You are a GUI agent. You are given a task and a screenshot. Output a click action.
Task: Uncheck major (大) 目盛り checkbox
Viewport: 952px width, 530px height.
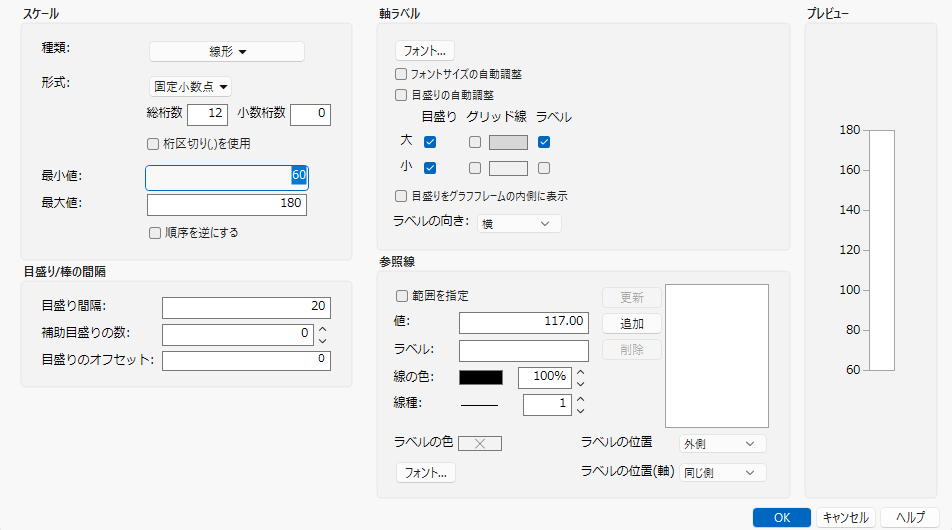tap(430, 142)
